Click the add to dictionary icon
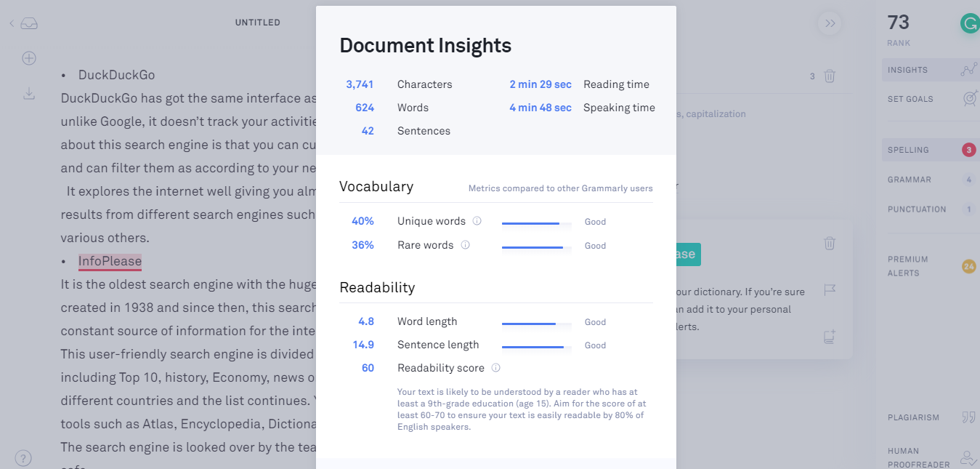The height and width of the screenshot is (469, 980). pyautogui.click(x=830, y=337)
